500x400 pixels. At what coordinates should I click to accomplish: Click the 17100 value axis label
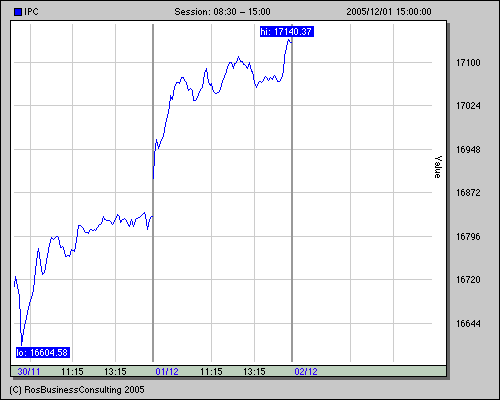pyautogui.click(x=468, y=62)
